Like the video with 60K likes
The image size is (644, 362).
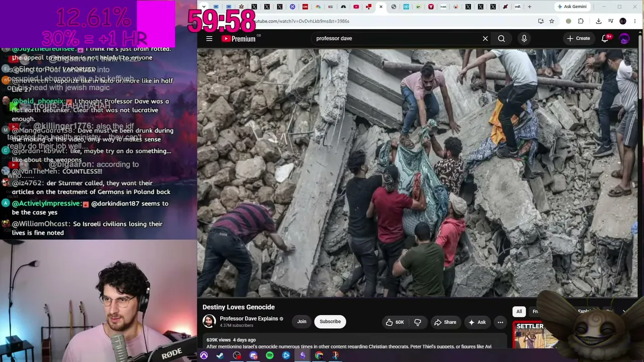pos(394,322)
